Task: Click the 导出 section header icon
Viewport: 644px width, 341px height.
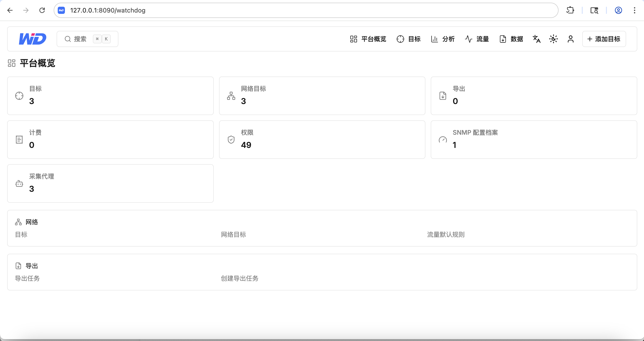Action: pos(18,266)
